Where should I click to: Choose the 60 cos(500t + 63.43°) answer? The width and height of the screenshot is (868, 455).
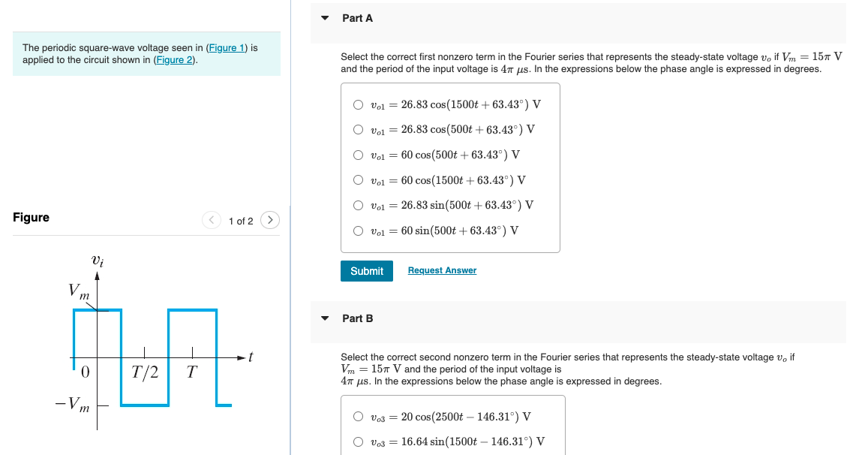click(x=358, y=155)
